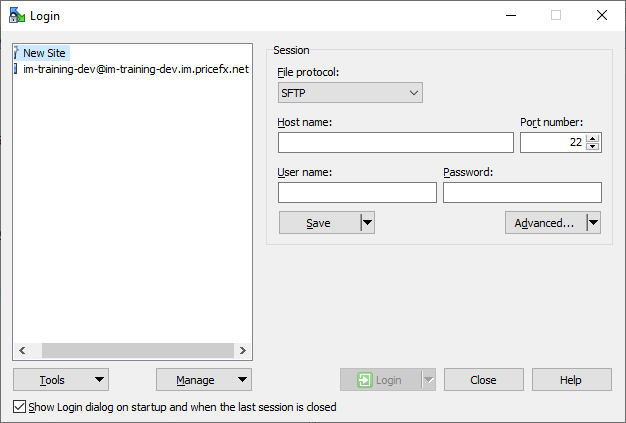Decrease the port number with down arrow
The width and height of the screenshot is (626, 423).
pos(593,147)
